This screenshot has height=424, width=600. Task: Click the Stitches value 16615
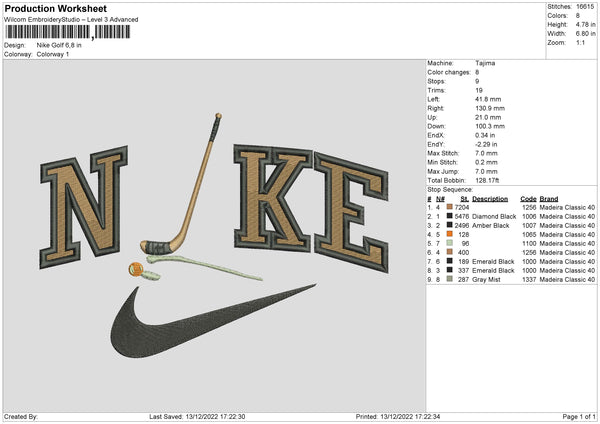tap(585, 7)
